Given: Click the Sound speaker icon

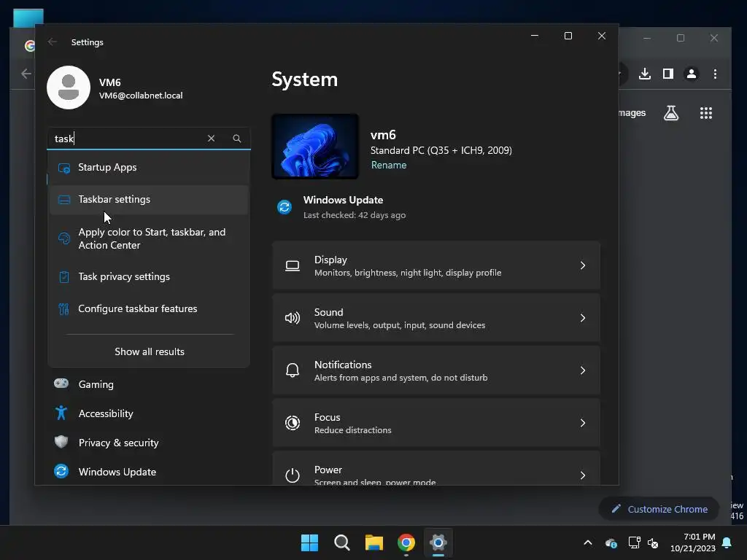Looking at the screenshot, I should [293, 318].
